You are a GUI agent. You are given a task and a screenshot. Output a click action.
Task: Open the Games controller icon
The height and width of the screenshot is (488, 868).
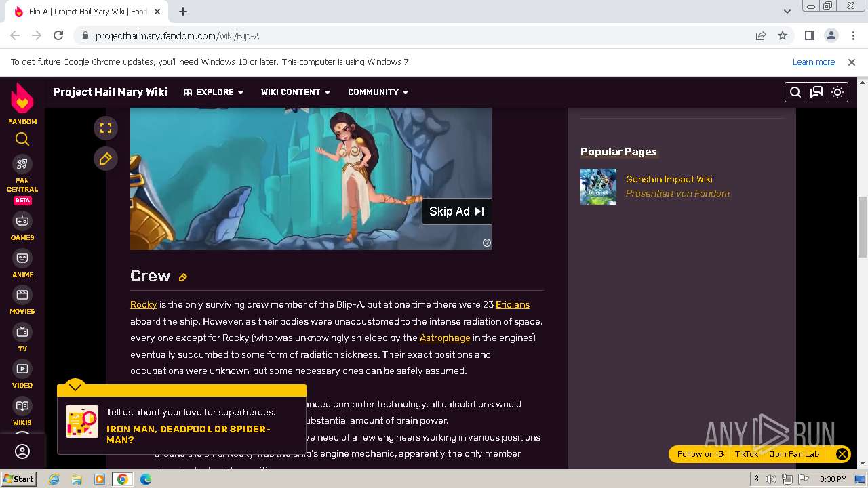click(x=22, y=221)
